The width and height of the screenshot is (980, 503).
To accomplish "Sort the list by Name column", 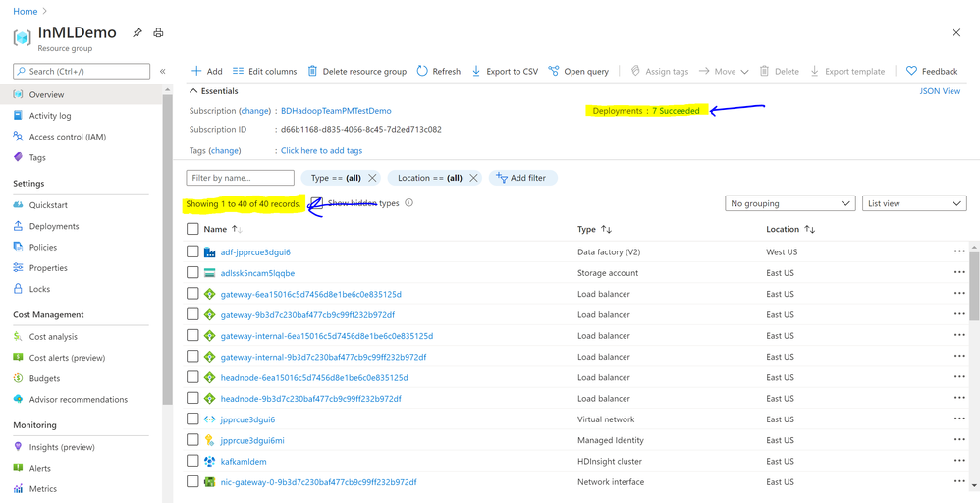I will pos(223,230).
